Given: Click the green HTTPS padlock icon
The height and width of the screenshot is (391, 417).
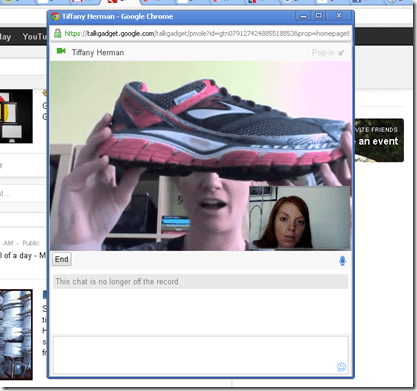Looking at the screenshot, I should coord(57,33).
